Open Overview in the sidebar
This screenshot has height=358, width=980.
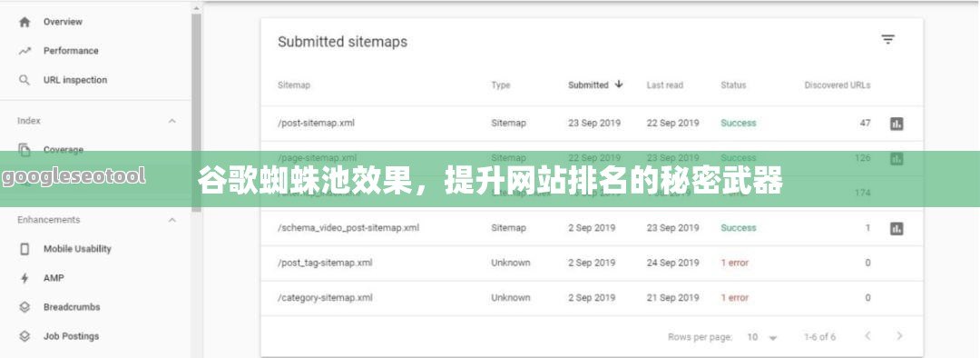point(63,22)
